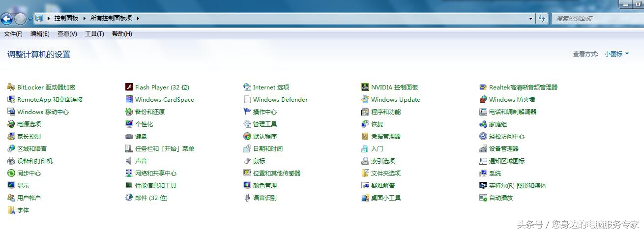Click the 所有控制面板项 breadcrumb segment

point(111,18)
